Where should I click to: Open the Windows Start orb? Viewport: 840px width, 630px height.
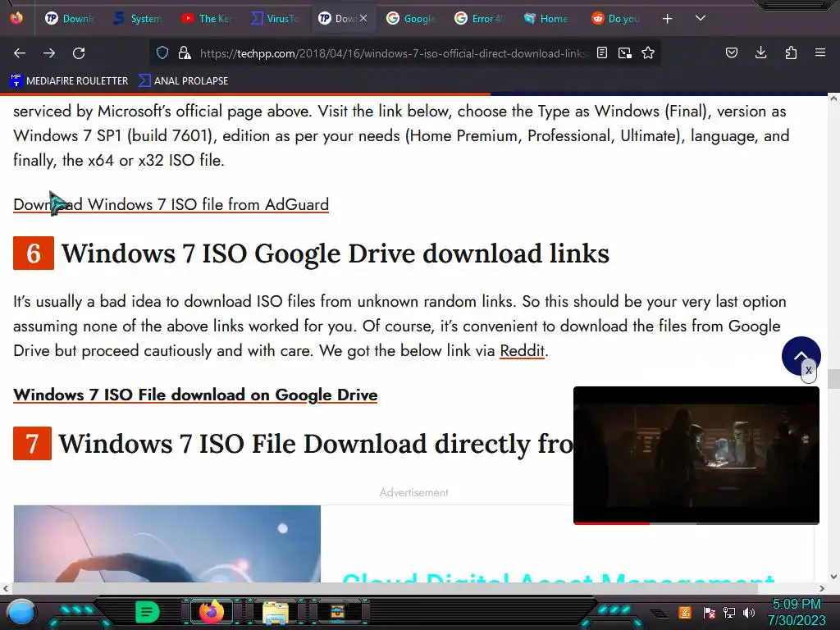pos(21,612)
